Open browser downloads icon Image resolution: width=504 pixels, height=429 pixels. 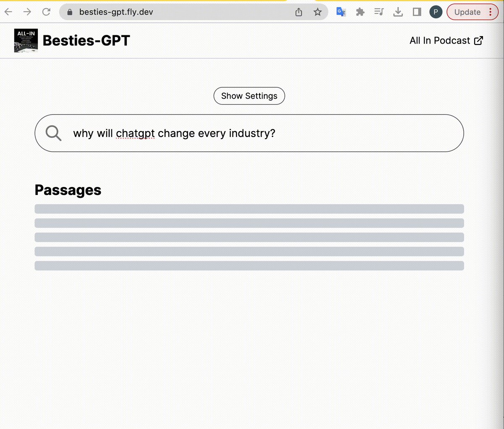click(398, 12)
